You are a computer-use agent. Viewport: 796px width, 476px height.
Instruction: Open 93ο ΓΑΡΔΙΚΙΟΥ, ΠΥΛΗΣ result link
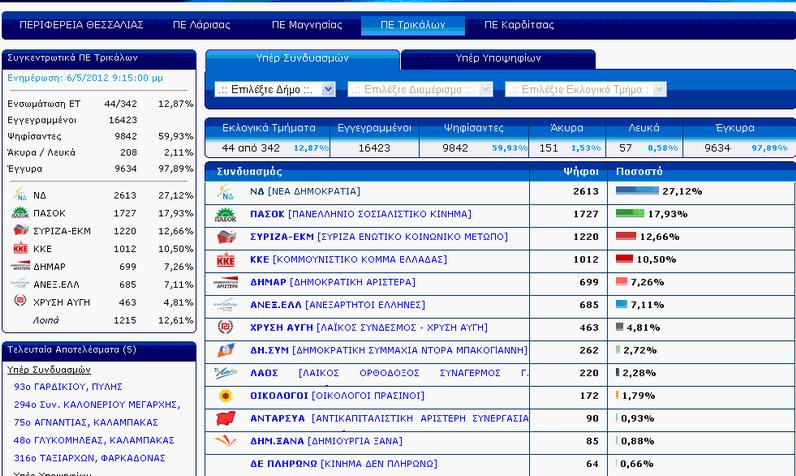tap(68, 387)
